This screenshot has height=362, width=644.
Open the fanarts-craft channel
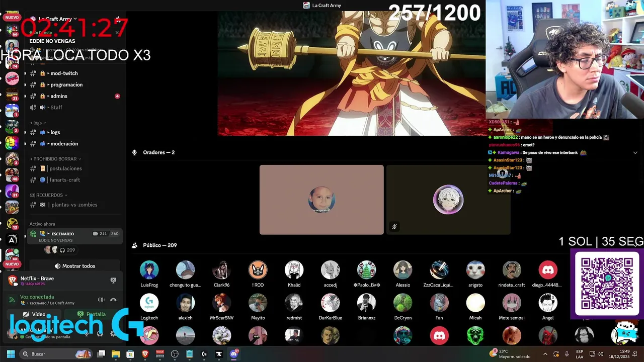74,180
